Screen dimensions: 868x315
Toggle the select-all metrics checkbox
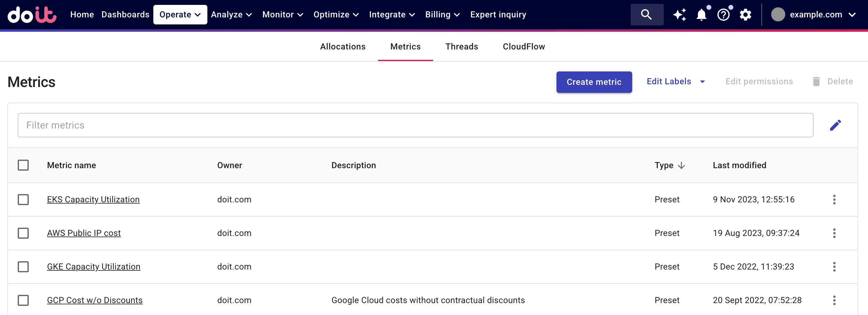pos(23,165)
